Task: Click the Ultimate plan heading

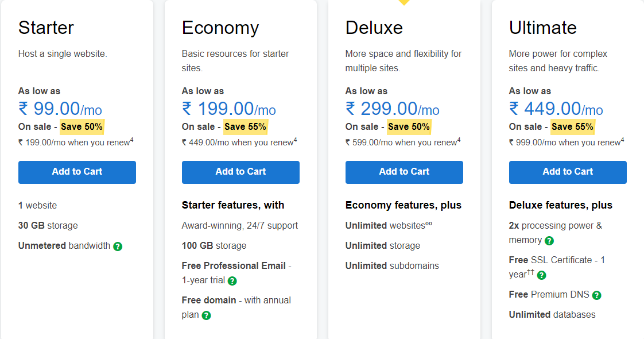Action: click(543, 28)
